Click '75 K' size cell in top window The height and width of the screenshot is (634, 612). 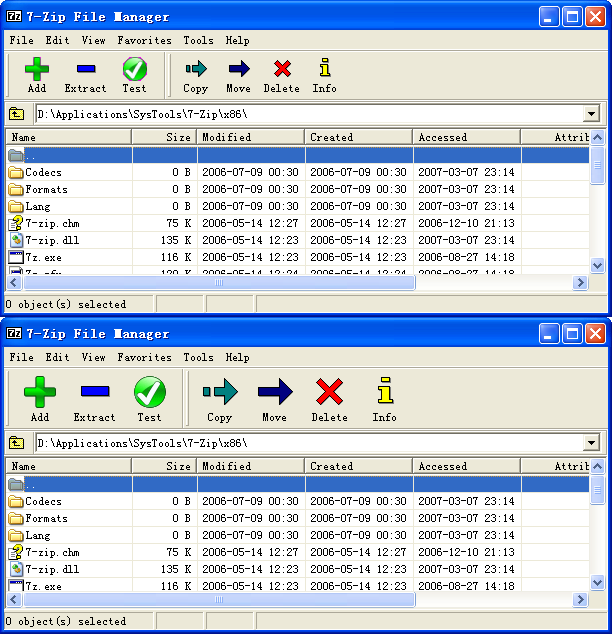tap(178, 223)
